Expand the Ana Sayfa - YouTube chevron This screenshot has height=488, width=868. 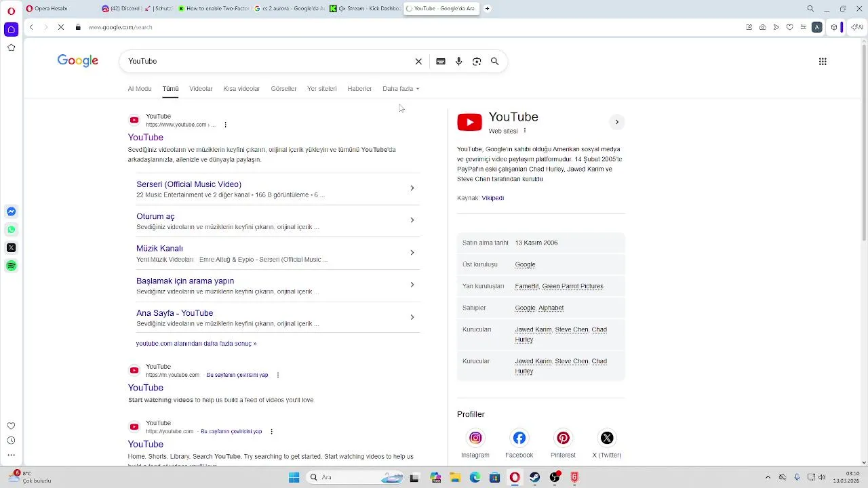pos(412,317)
